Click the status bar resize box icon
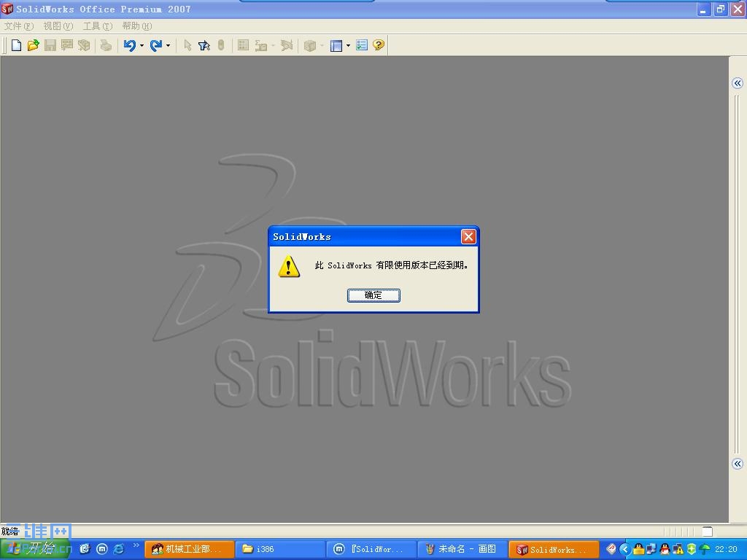 tap(708, 532)
